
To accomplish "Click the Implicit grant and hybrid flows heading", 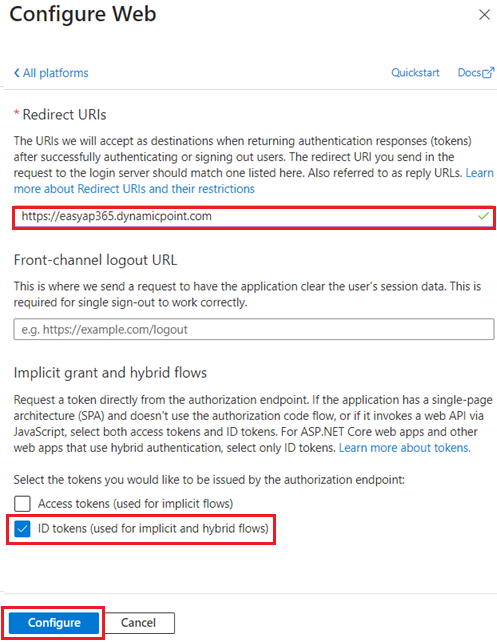I will [110, 373].
